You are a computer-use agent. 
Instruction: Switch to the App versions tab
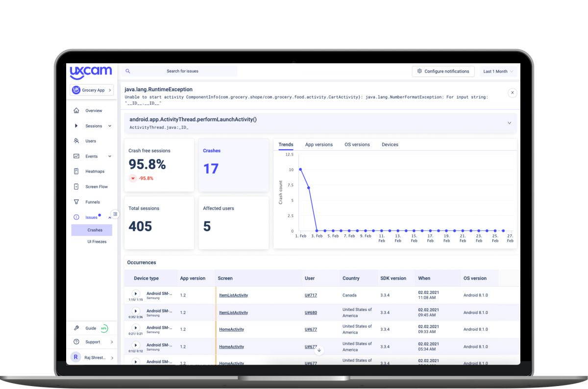(319, 144)
